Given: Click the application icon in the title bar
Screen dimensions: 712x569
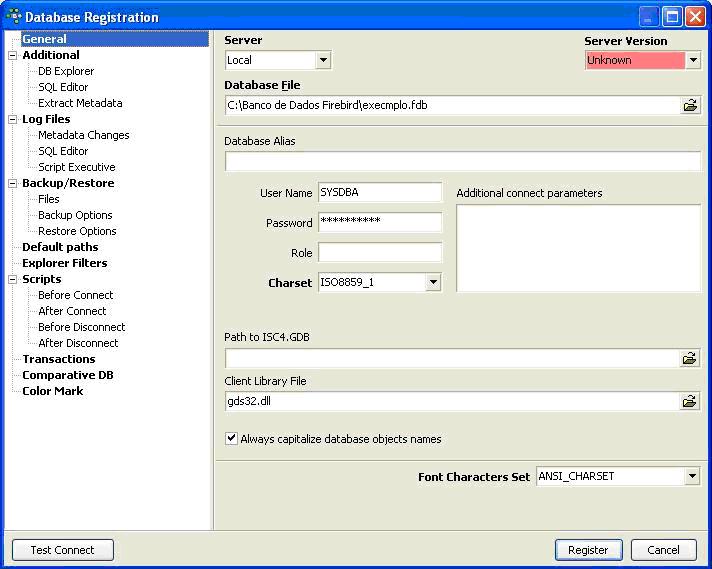Looking at the screenshot, I should 13,16.
